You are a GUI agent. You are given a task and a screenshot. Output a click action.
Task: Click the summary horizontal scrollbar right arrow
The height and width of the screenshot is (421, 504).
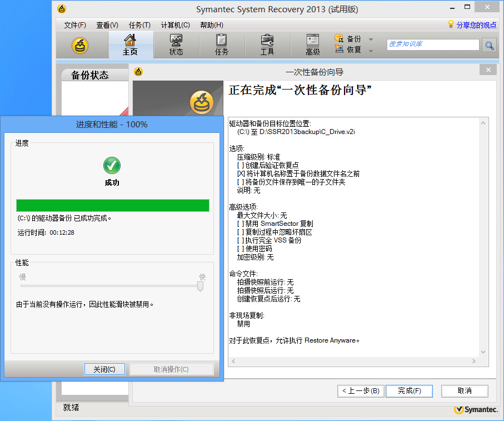coord(474,361)
